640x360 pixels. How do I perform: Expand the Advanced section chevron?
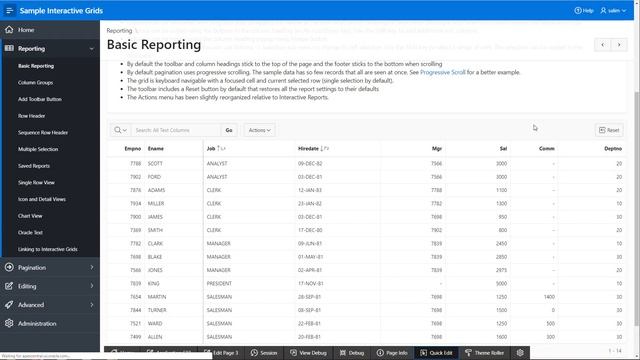[91, 305]
